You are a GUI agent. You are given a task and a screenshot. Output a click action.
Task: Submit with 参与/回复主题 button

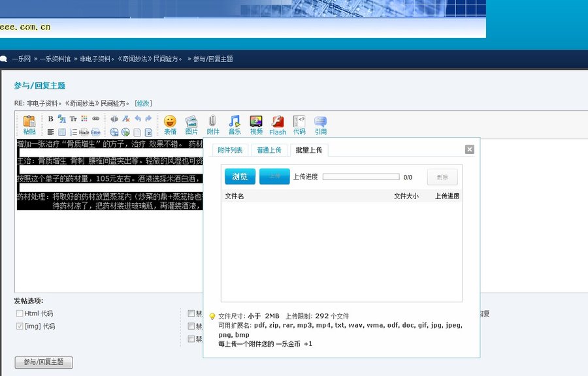click(x=44, y=362)
